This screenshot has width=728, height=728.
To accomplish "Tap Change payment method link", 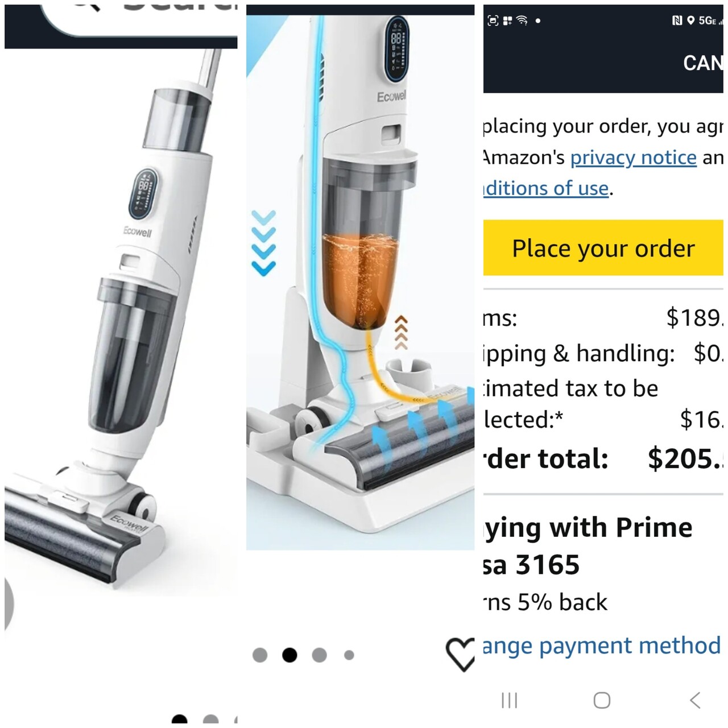I will click(602, 646).
